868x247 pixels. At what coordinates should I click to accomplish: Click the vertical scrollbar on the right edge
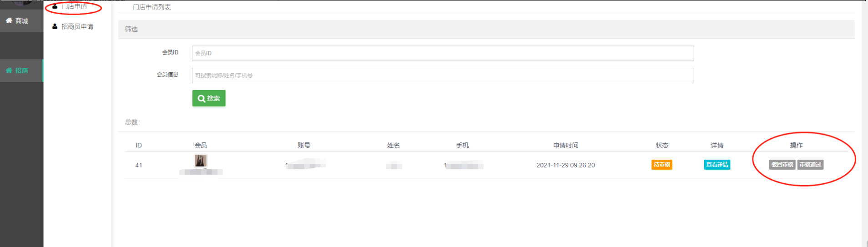click(x=864, y=123)
